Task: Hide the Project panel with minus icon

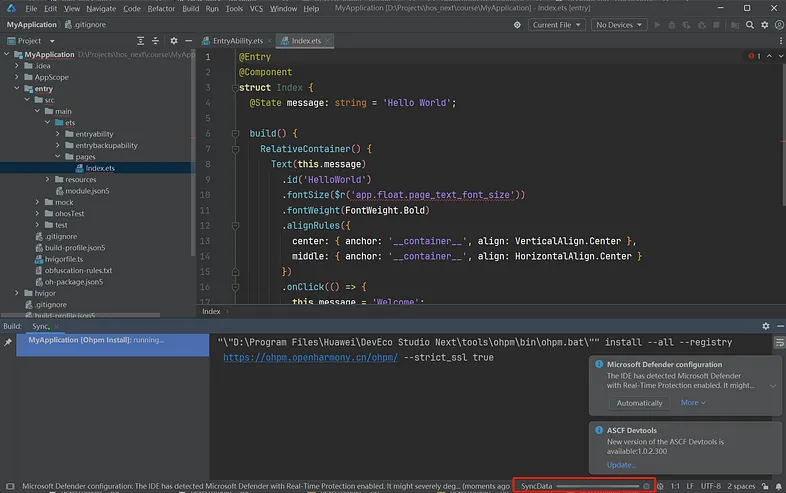Action: point(188,41)
